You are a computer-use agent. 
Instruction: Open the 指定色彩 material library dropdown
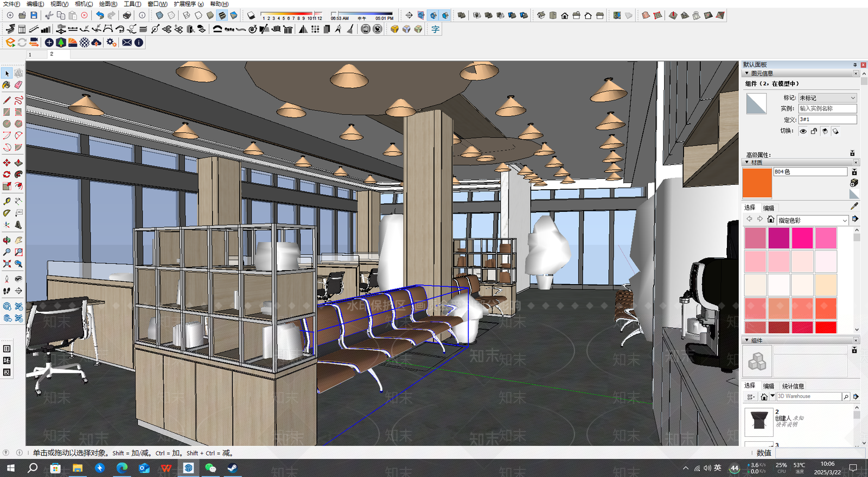coord(813,220)
